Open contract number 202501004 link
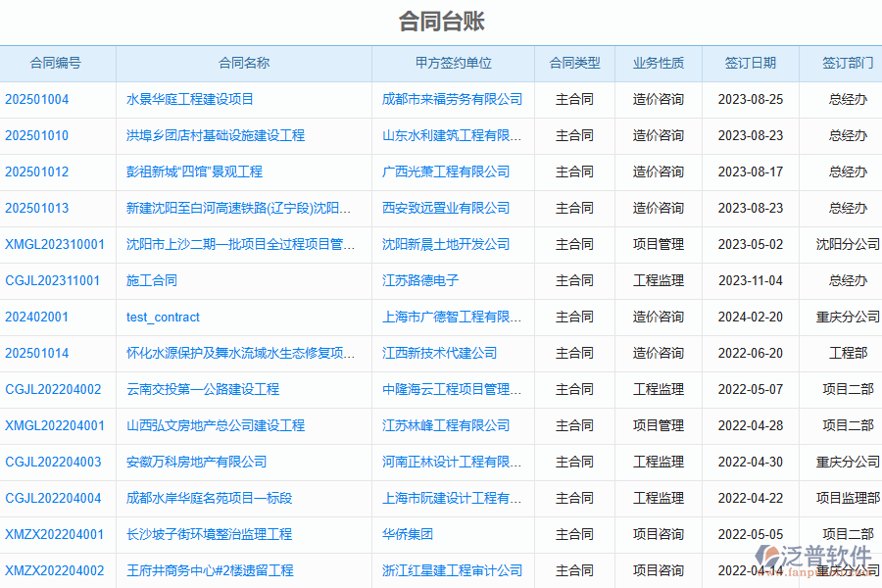This screenshot has height=588, width=882. point(37,99)
